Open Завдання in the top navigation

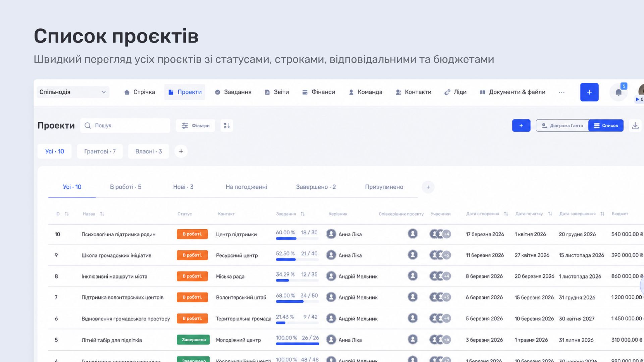(x=233, y=92)
